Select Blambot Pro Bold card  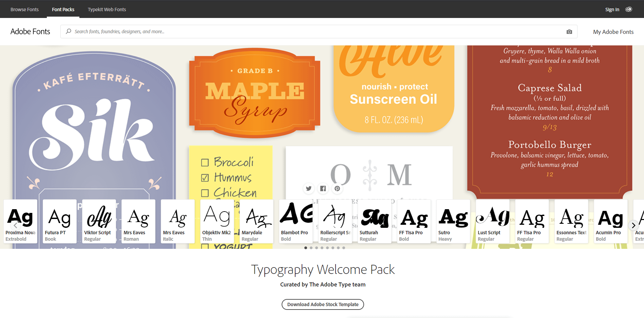[x=296, y=221]
